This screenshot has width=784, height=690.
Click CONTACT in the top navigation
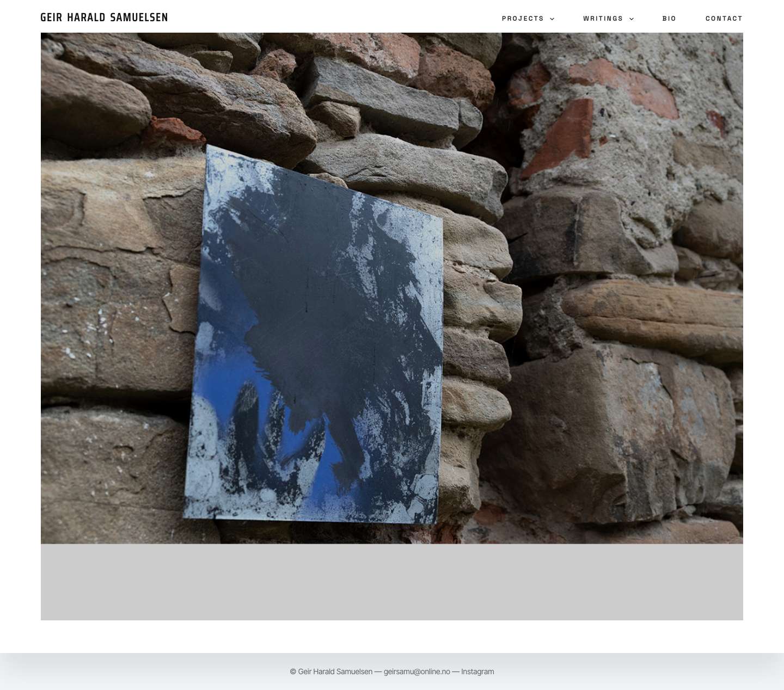[x=724, y=19]
